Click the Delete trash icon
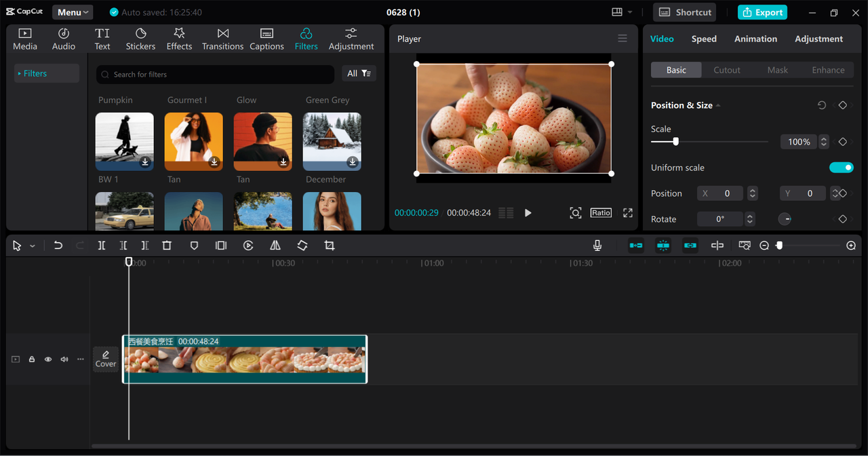This screenshot has width=868, height=456. coord(167,246)
